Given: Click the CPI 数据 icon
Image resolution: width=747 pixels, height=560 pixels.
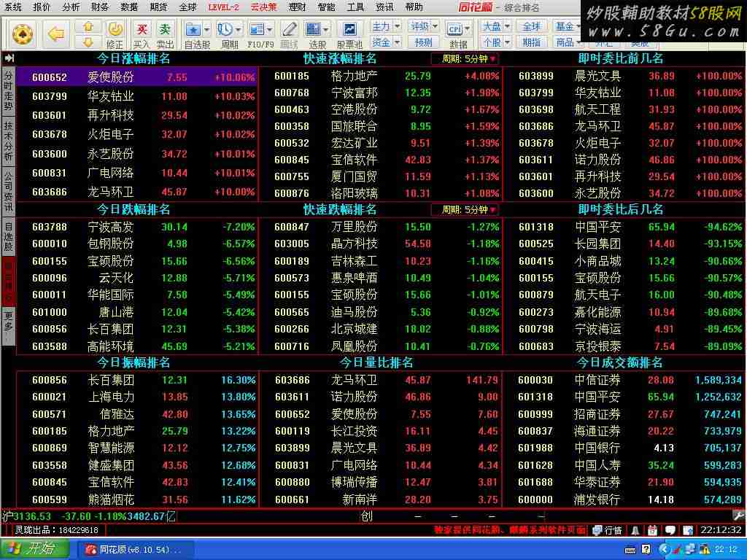Looking at the screenshot, I should click(x=455, y=29).
